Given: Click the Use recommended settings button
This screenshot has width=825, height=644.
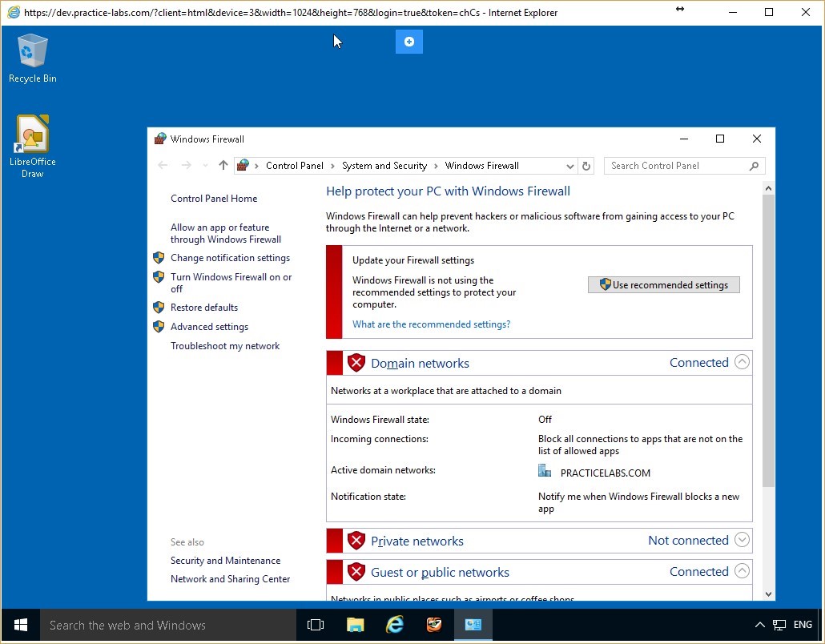Looking at the screenshot, I should click(x=663, y=284).
